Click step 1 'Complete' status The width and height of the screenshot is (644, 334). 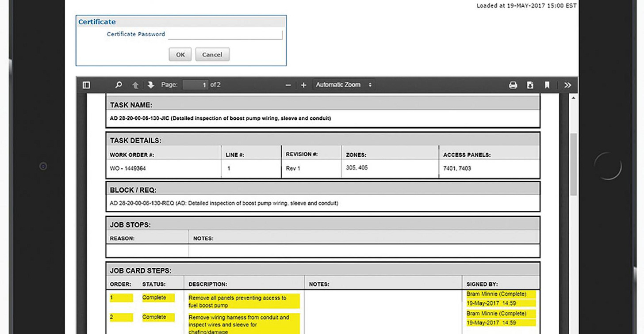(x=154, y=298)
